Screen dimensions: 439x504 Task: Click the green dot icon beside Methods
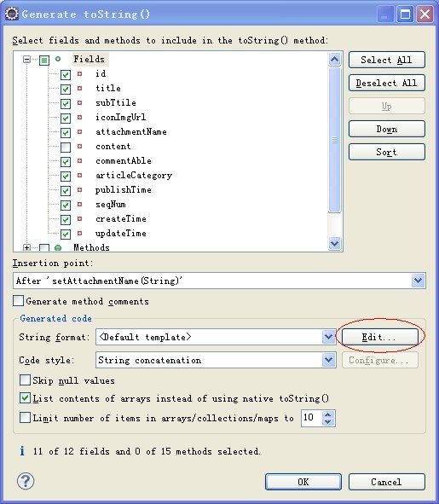pyautogui.click(x=58, y=248)
